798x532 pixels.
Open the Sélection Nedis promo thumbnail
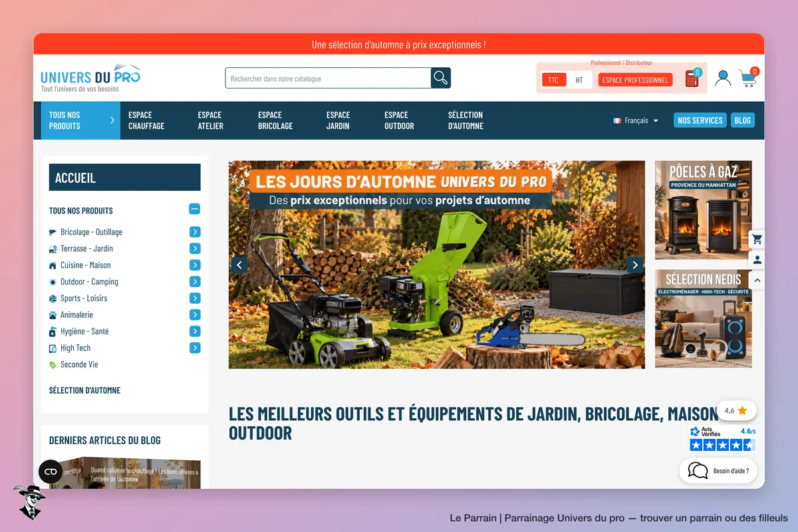(x=703, y=319)
